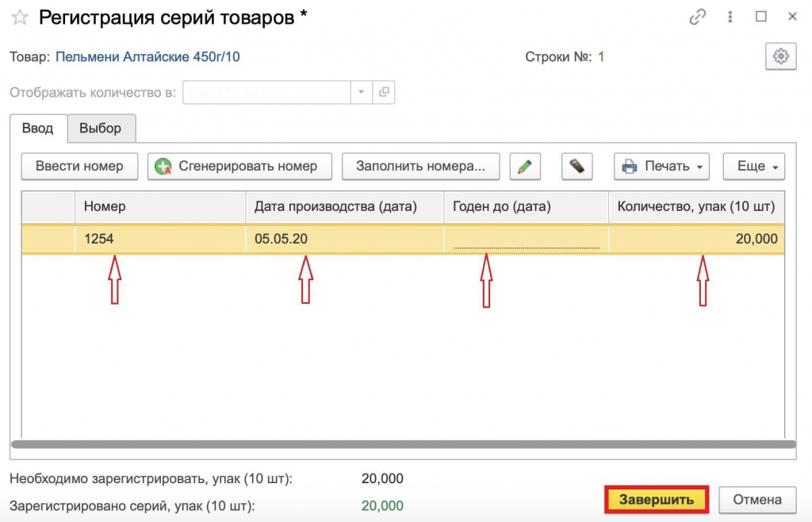Viewport: 812px width, 522px height.
Task: Click the Отображать количество в input field
Action: tap(266, 92)
